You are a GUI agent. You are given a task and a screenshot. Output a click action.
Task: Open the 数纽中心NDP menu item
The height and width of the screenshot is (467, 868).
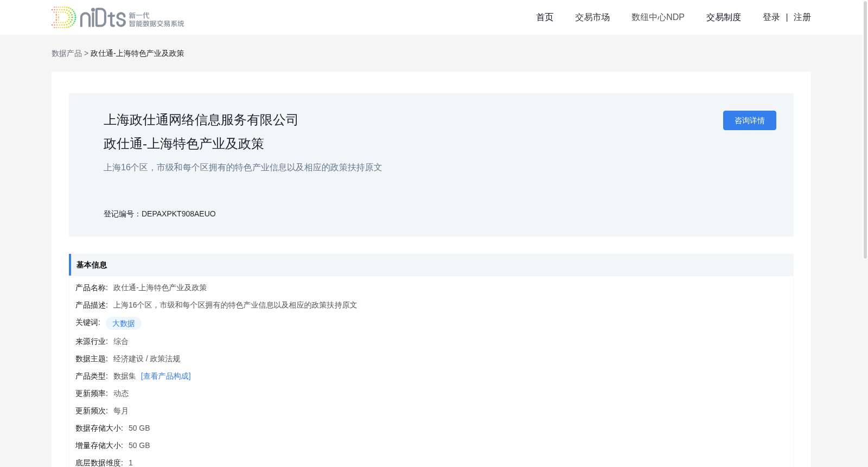click(658, 17)
